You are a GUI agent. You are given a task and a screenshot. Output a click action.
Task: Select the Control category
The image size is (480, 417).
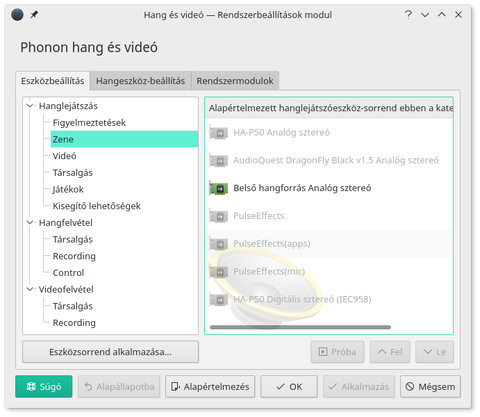[68, 273]
